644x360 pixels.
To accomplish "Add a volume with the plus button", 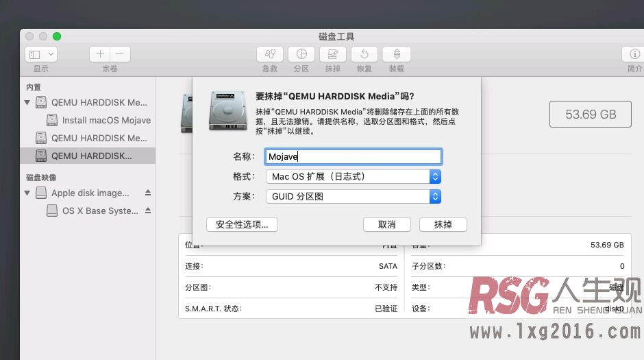I will (100, 54).
